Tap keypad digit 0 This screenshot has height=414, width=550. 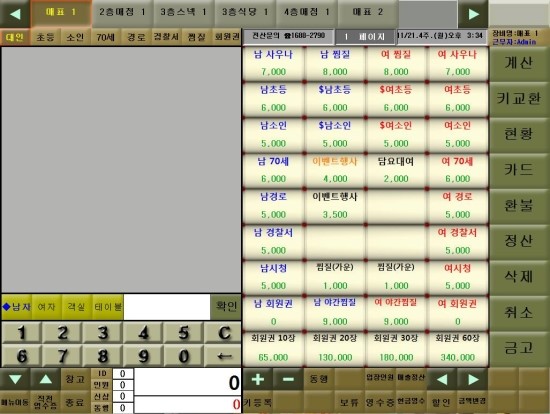pyautogui.click(x=183, y=356)
